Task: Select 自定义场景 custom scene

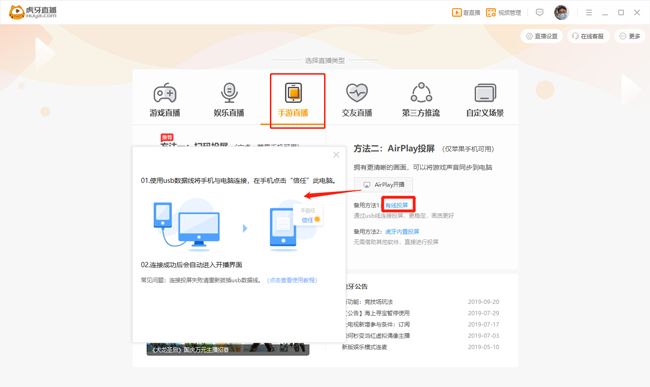Action: (x=485, y=100)
